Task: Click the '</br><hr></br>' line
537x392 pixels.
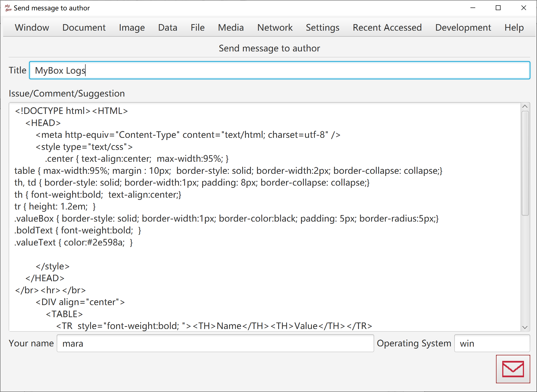Action: coord(50,290)
